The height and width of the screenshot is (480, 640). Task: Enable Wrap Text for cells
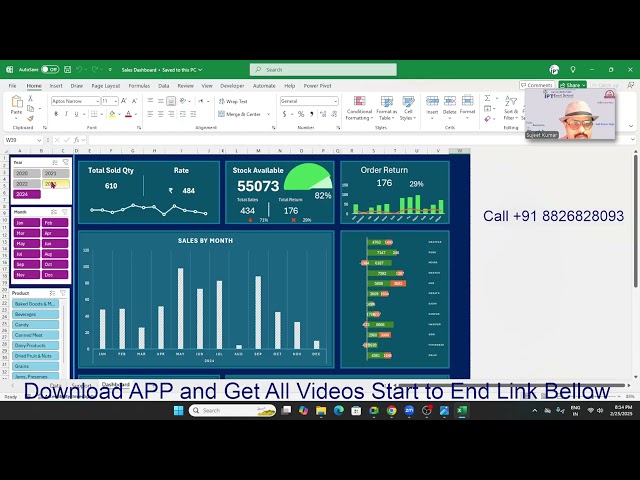[x=233, y=101]
